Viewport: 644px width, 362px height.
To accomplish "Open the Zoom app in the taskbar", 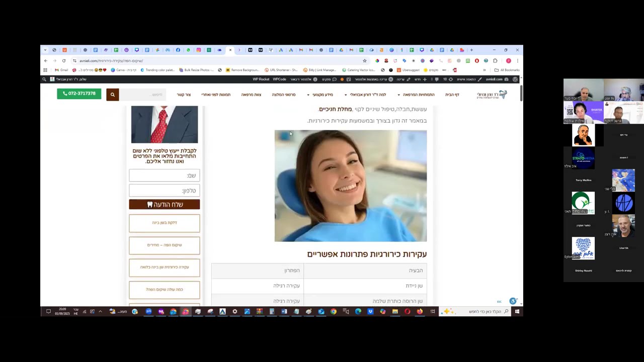I will tap(148, 312).
